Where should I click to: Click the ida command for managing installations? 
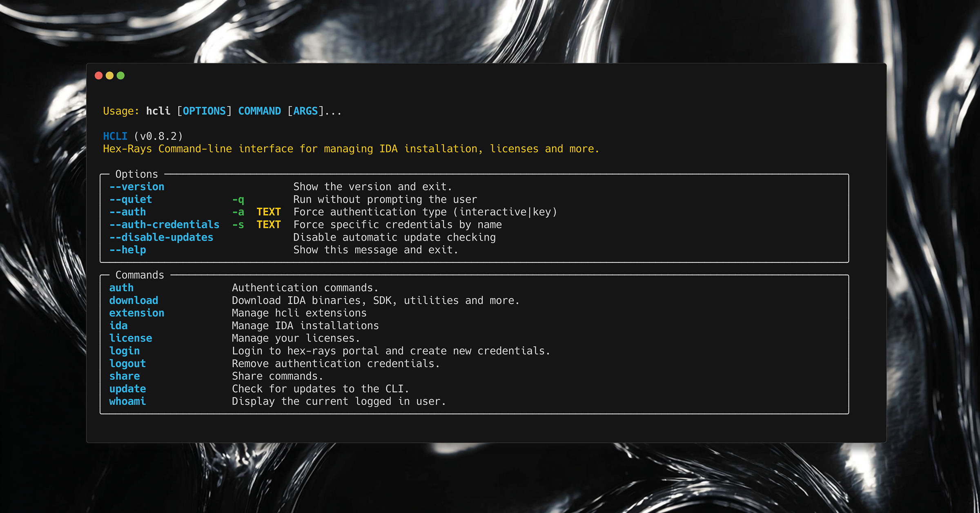pyautogui.click(x=118, y=326)
